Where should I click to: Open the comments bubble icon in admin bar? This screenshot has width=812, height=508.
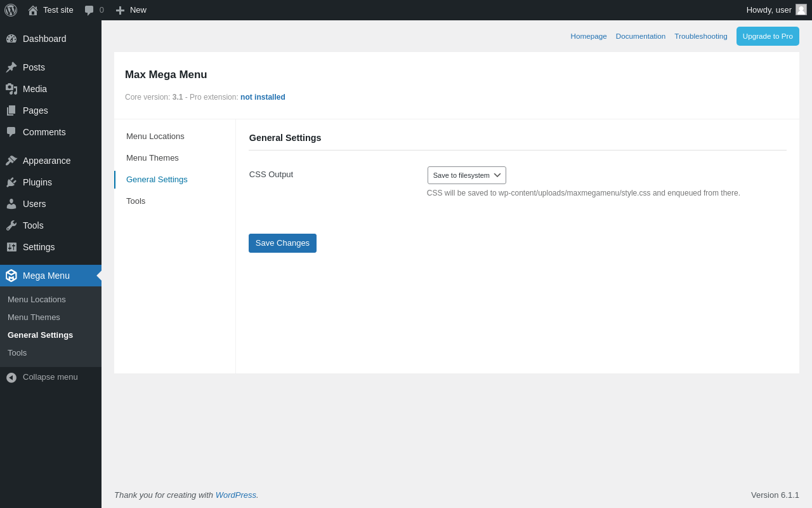click(x=89, y=10)
